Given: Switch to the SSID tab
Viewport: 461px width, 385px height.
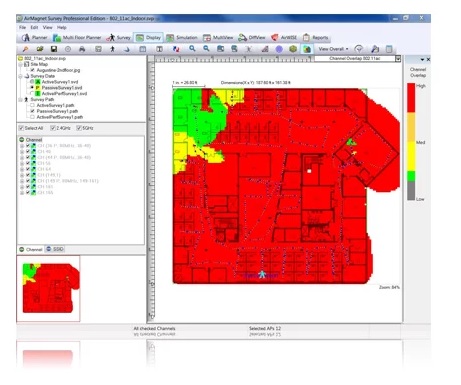Looking at the screenshot, I should [x=55, y=249].
